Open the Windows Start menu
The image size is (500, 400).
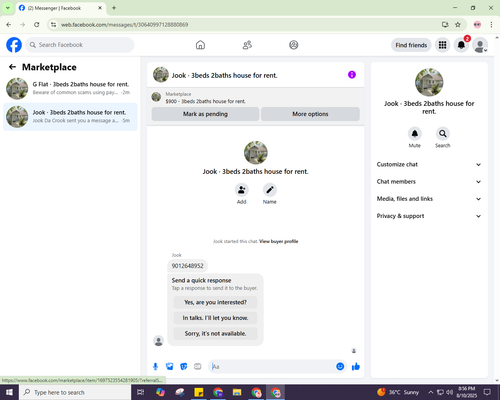9,392
